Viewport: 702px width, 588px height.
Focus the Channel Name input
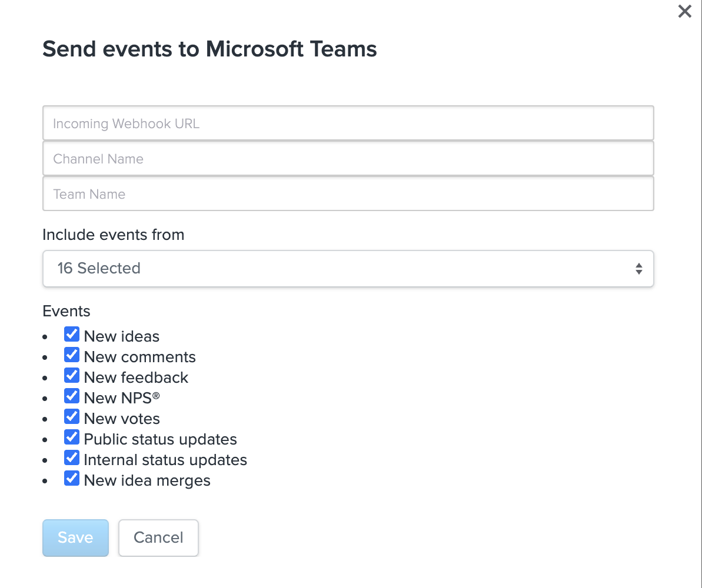coord(348,159)
